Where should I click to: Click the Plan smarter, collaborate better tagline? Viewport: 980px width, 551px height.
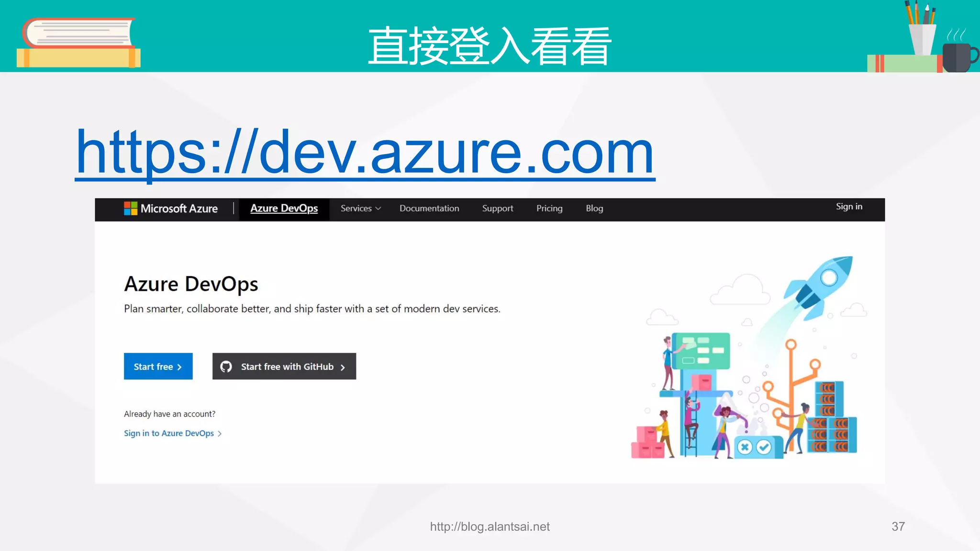click(x=312, y=309)
